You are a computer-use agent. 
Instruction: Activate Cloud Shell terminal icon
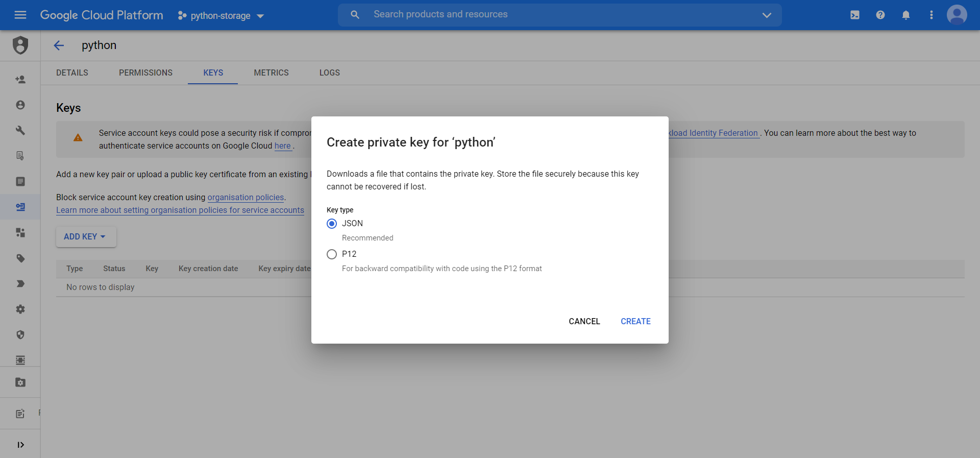pos(855,15)
